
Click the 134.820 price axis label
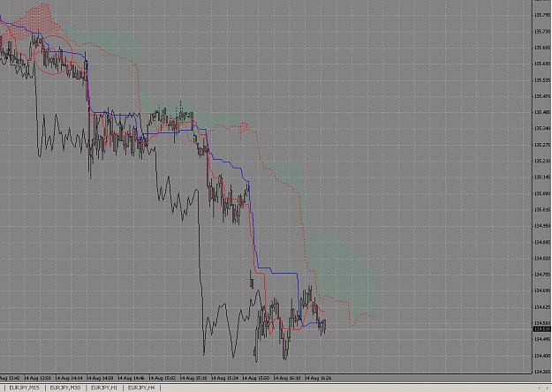pos(542,259)
